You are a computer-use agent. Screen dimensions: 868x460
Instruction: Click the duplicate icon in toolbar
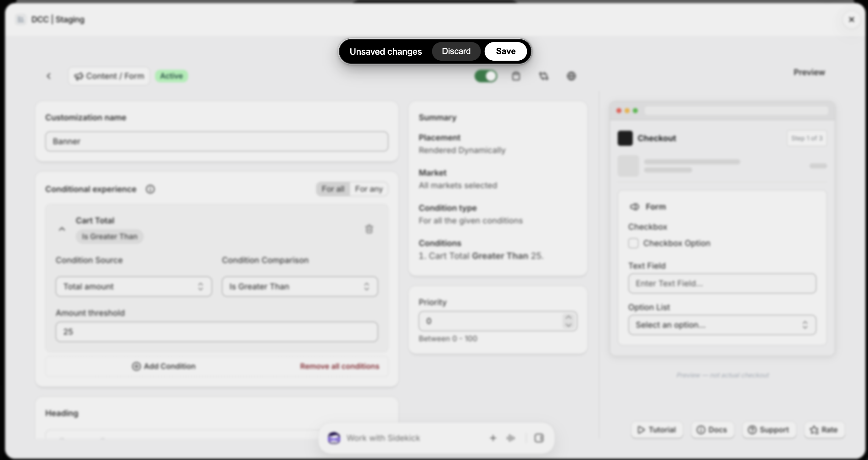(x=543, y=76)
